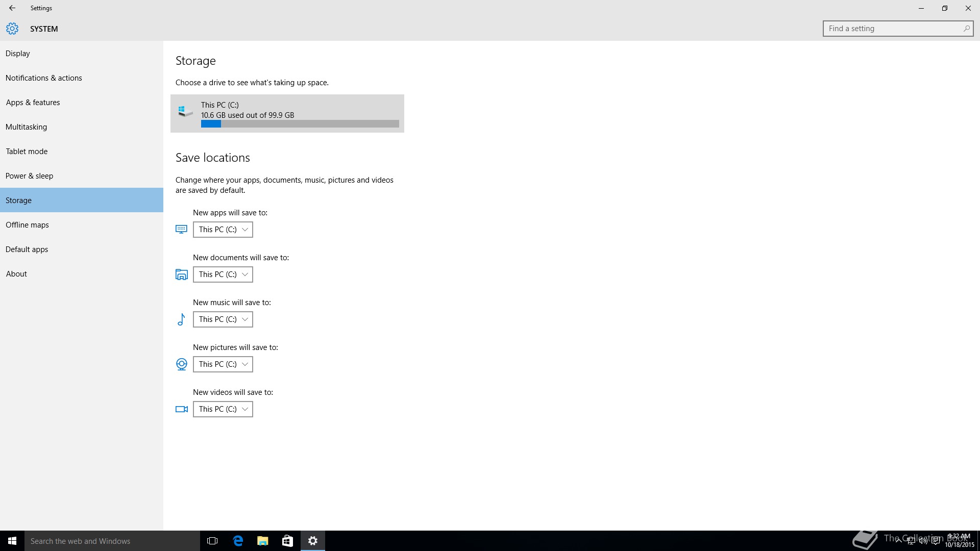Viewport: 980px width, 551px height.
Task: Expand the new documents save location dropdown
Action: coord(223,274)
